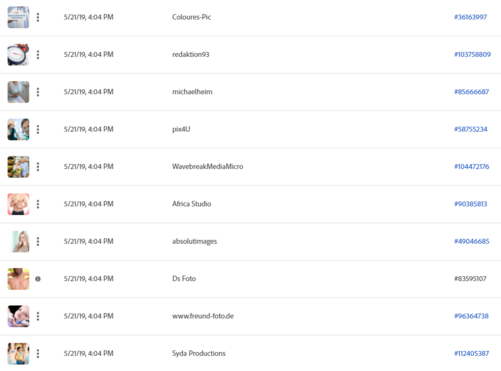
Task: Open asset link #112405387
Action: coord(471,353)
